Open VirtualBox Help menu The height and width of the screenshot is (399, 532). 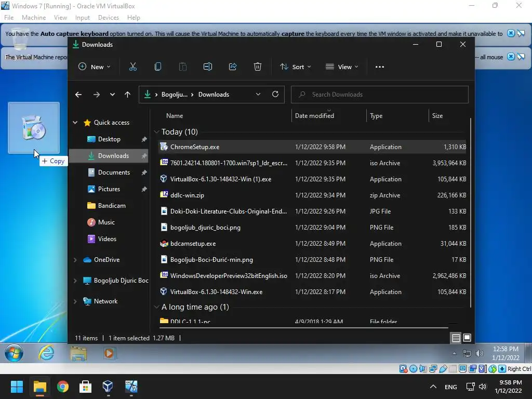(134, 18)
